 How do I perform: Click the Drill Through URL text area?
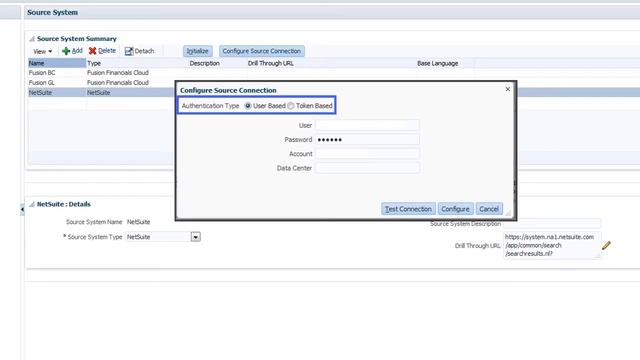[552, 245]
